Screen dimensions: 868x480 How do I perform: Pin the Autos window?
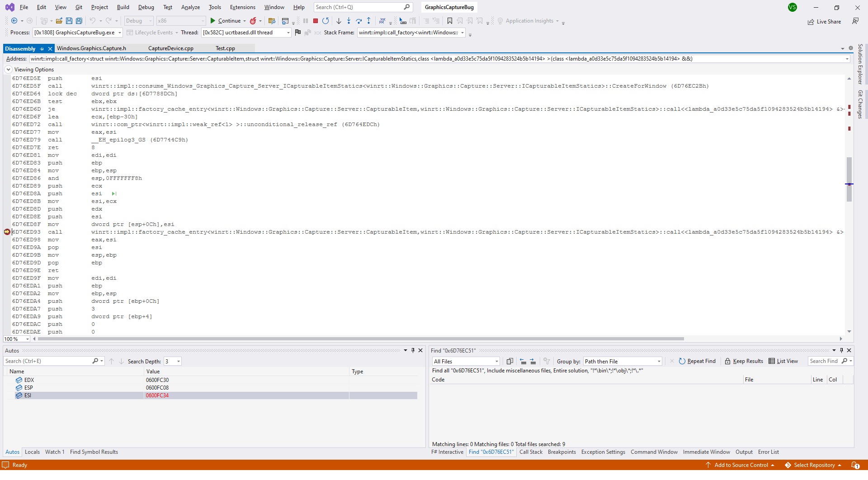(x=412, y=350)
